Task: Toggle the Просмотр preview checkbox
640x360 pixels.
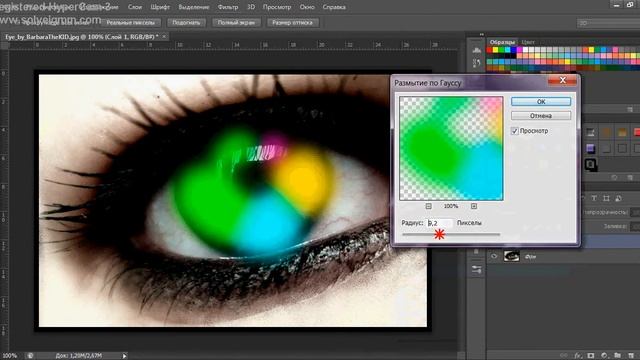Action: click(x=515, y=131)
